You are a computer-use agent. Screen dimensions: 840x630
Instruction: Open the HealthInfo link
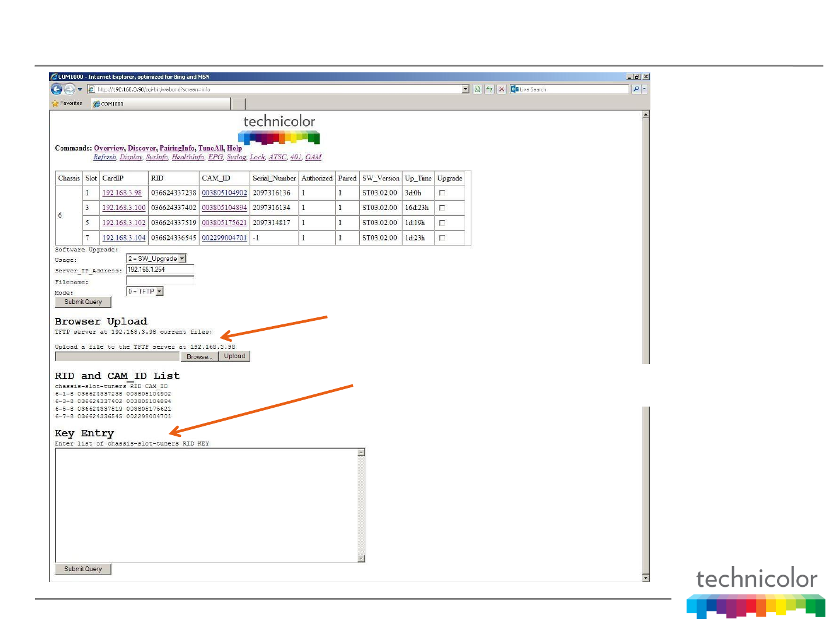(187, 157)
